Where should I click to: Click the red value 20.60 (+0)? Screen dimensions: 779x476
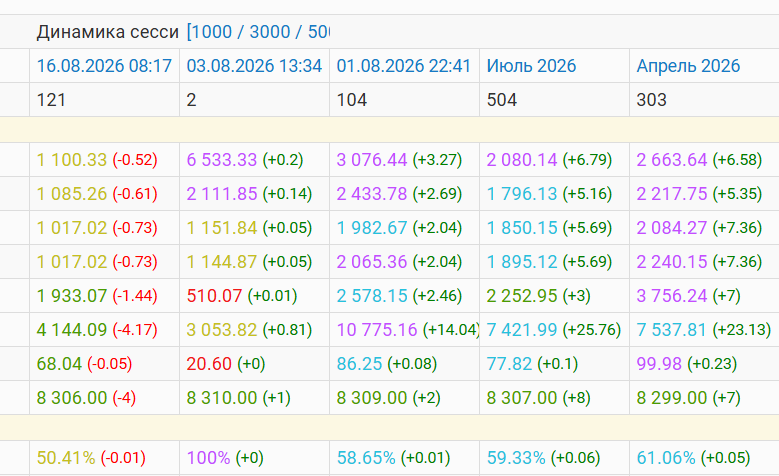pyautogui.click(x=226, y=364)
